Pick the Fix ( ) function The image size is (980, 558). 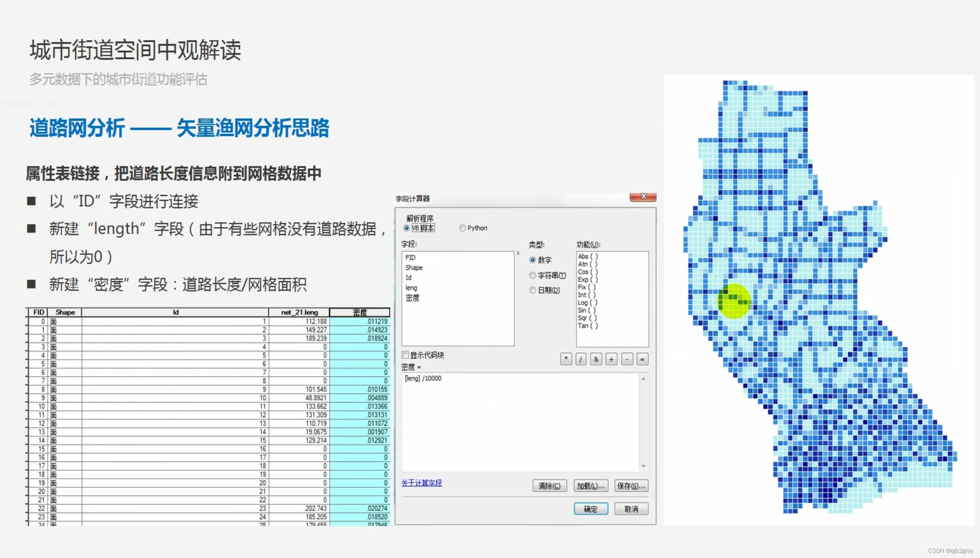(x=587, y=287)
